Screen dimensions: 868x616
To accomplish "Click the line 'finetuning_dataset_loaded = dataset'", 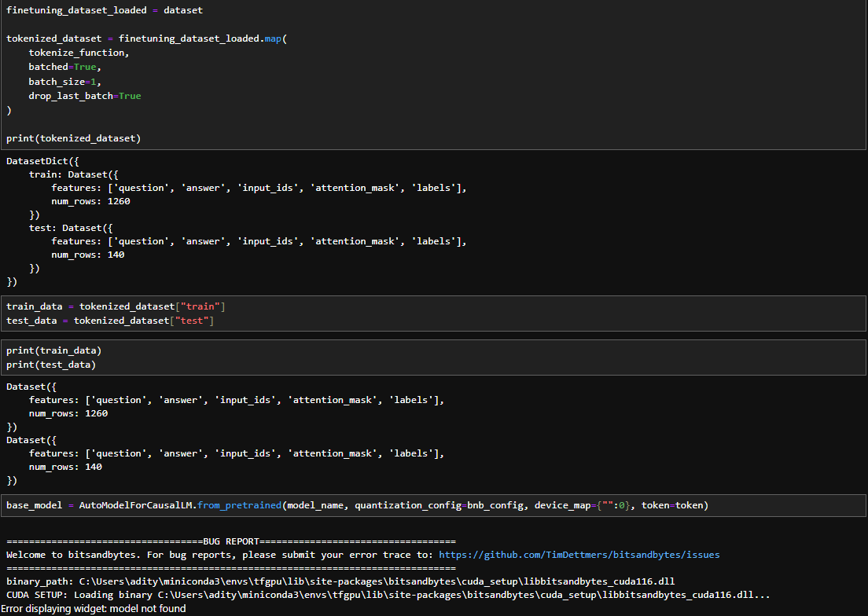I will (105, 11).
